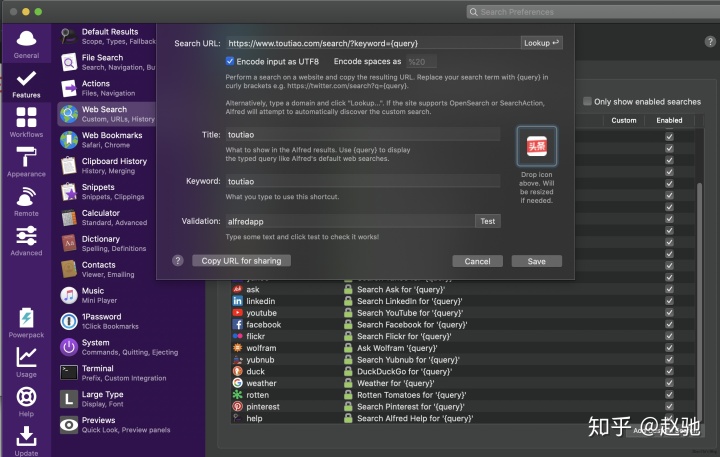Click the Music Mini Player icon
Viewport: 720px width, 457px height.
[69, 295]
